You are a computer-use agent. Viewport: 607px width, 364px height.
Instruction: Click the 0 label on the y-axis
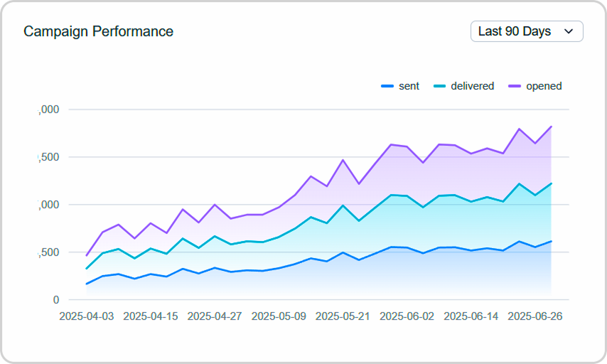56,300
